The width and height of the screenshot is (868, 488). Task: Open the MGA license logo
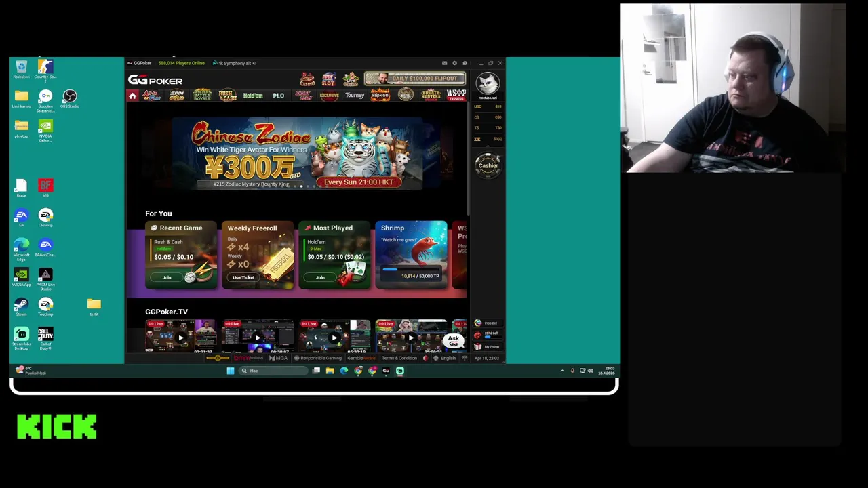(278, 358)
